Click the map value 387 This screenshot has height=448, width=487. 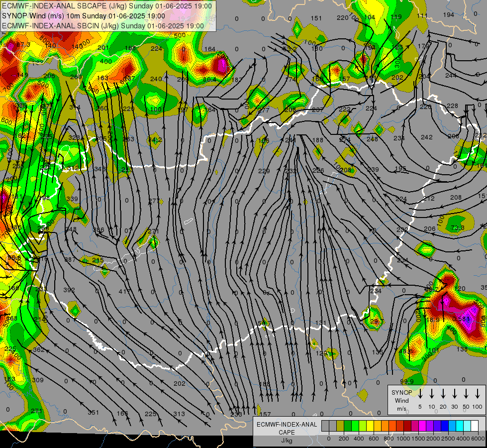[70, 259]
